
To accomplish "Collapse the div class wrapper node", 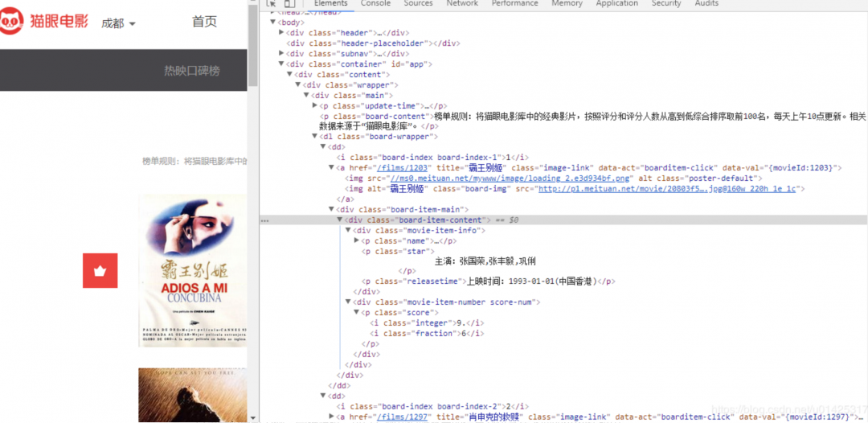I will pyautogui.click(x=298, y=85).
